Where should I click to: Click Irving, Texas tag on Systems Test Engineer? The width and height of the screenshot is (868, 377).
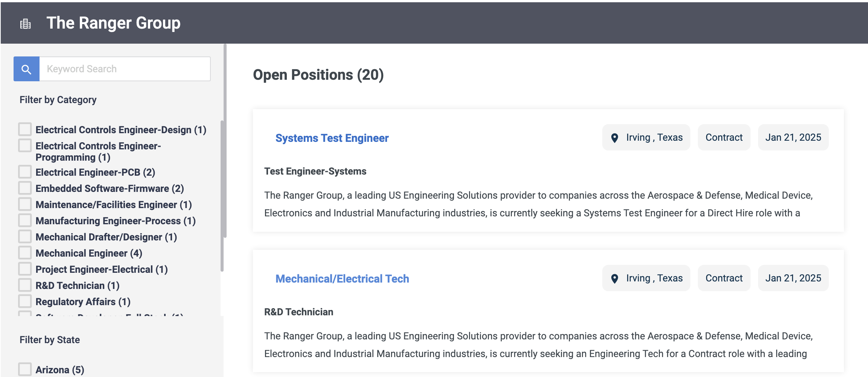[x=646, y=137]
